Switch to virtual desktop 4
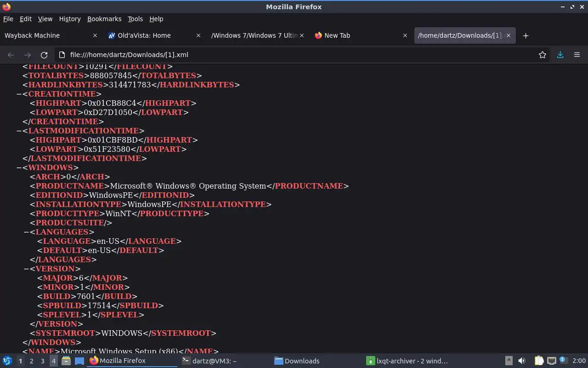 click(x=53, y=361)
